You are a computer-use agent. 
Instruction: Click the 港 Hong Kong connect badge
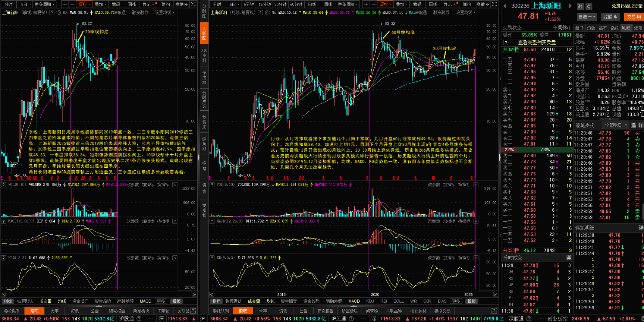tap(588, 6)
